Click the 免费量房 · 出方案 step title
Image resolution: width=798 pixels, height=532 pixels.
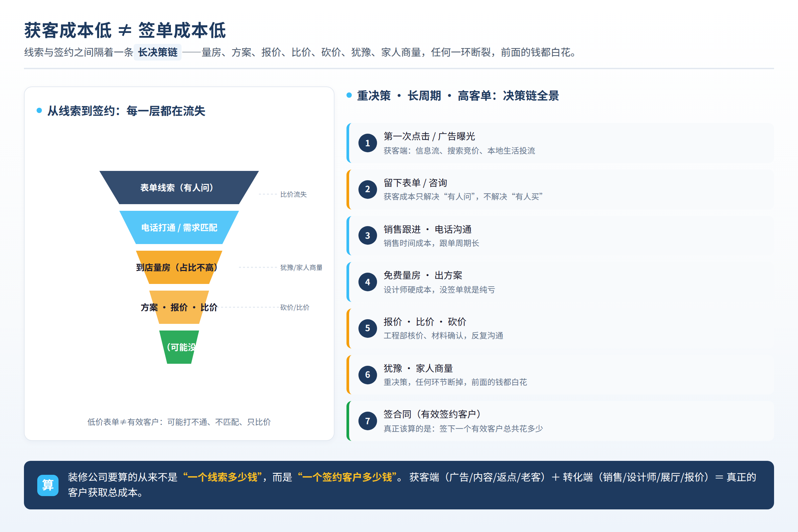(x=423, y=276)
